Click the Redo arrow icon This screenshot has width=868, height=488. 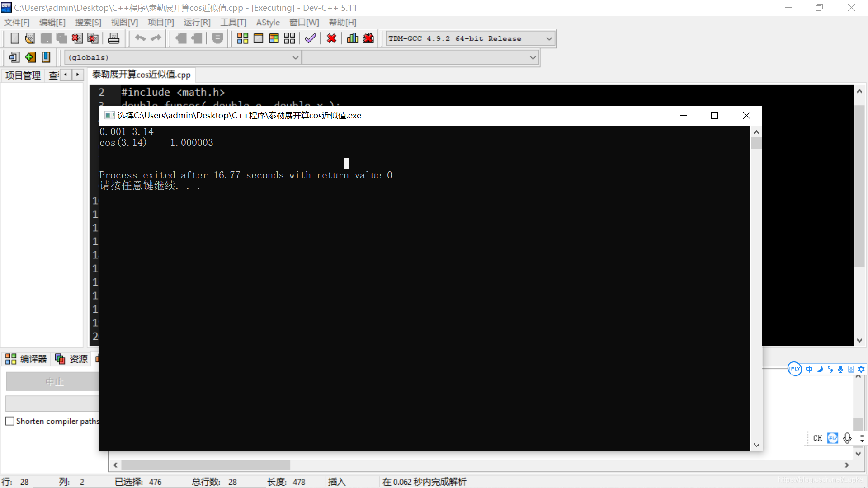point(156,38)
